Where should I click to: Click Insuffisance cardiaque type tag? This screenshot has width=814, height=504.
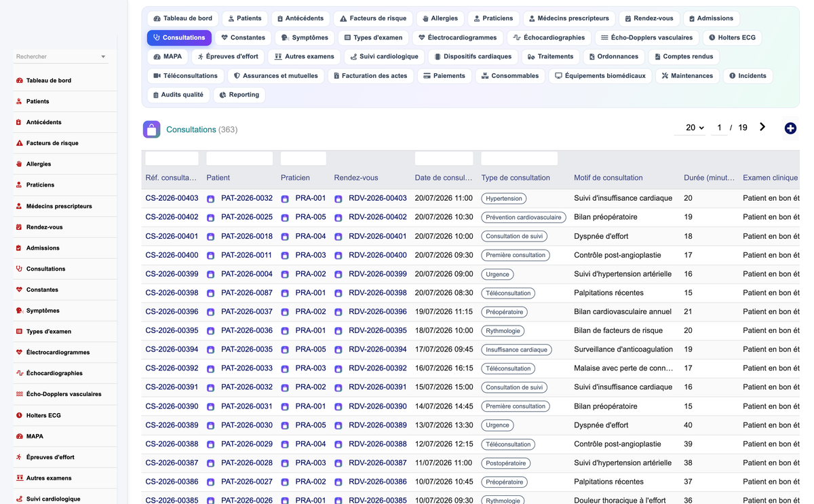point(516,350)
